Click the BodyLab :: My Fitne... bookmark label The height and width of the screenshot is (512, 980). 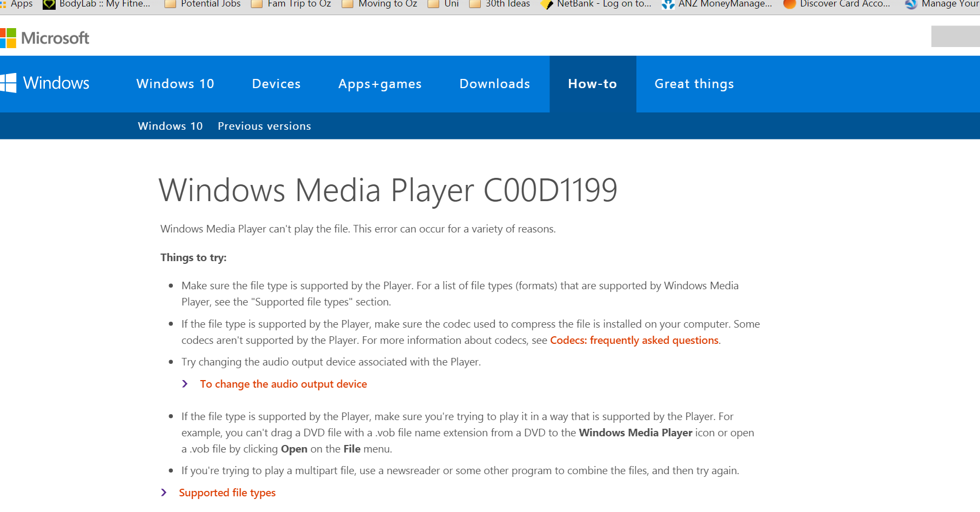[105, 4]
